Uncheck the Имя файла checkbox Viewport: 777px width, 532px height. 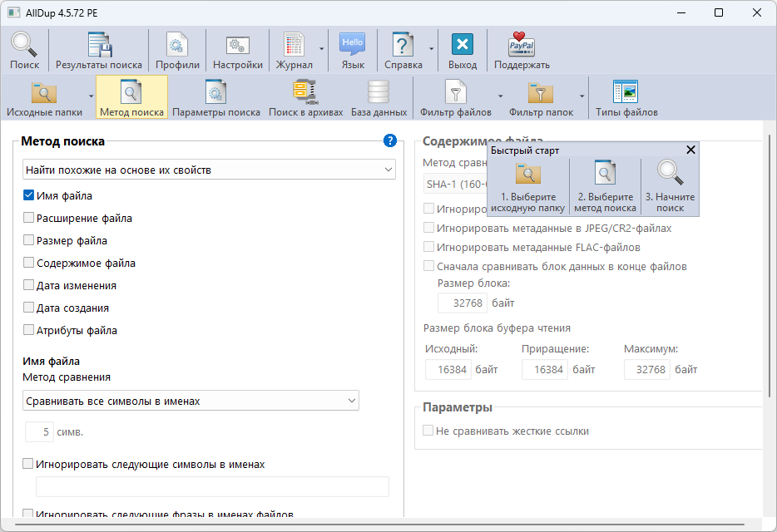[x=29, y=196]
